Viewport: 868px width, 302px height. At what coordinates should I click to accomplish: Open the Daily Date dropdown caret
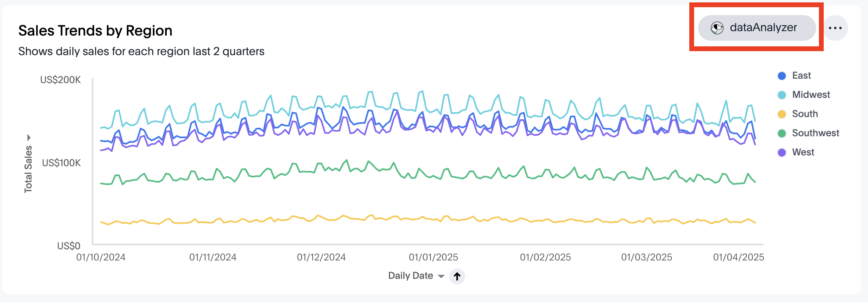441,276
